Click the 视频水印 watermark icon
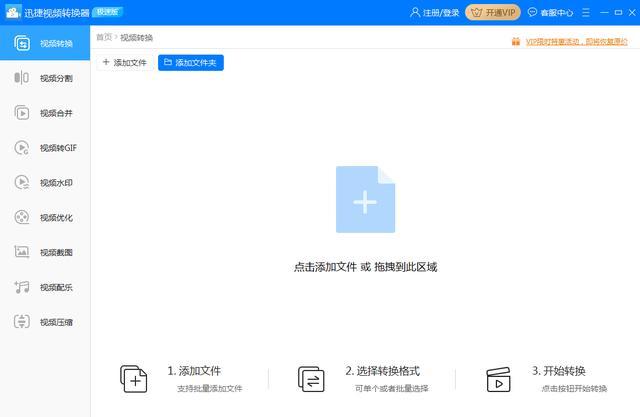 tap(22, 182)
